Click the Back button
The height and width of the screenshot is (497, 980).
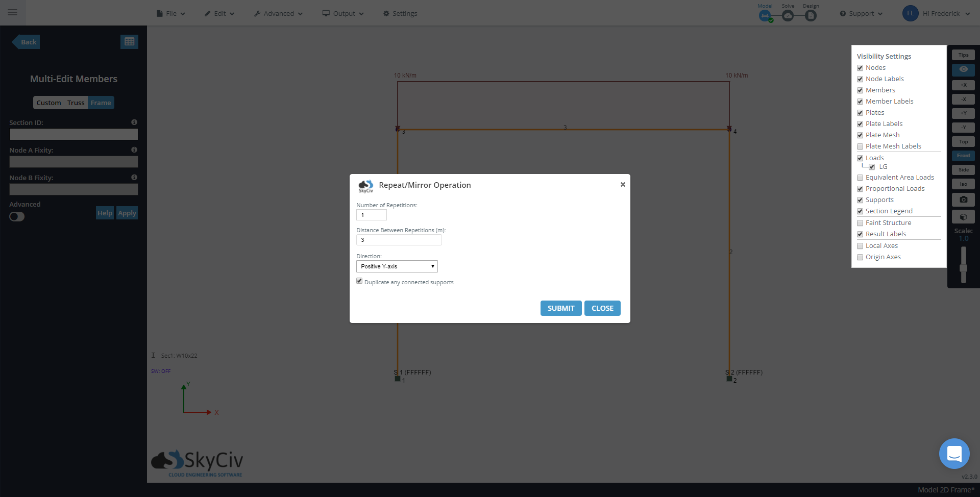(x=27, y=42)
